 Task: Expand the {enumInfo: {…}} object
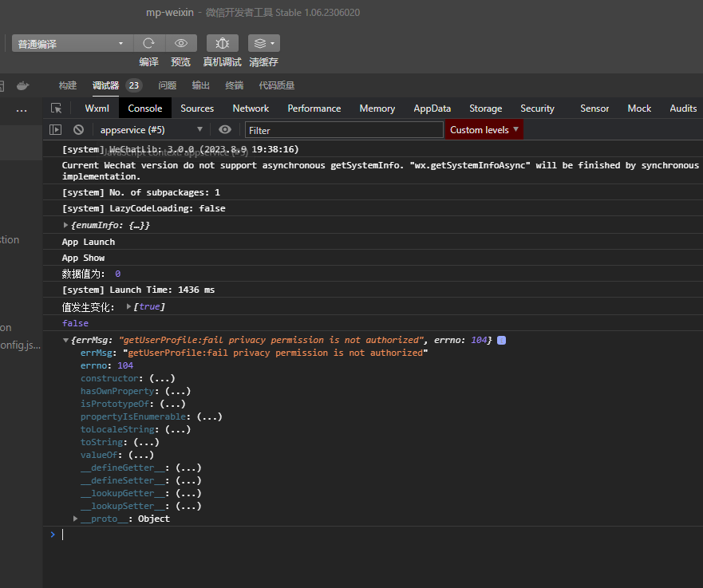(65, 225)
